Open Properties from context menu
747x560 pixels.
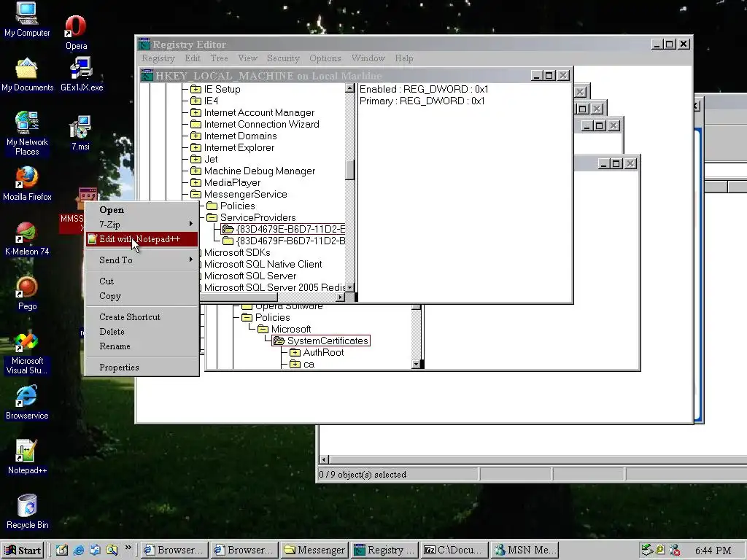142,367
